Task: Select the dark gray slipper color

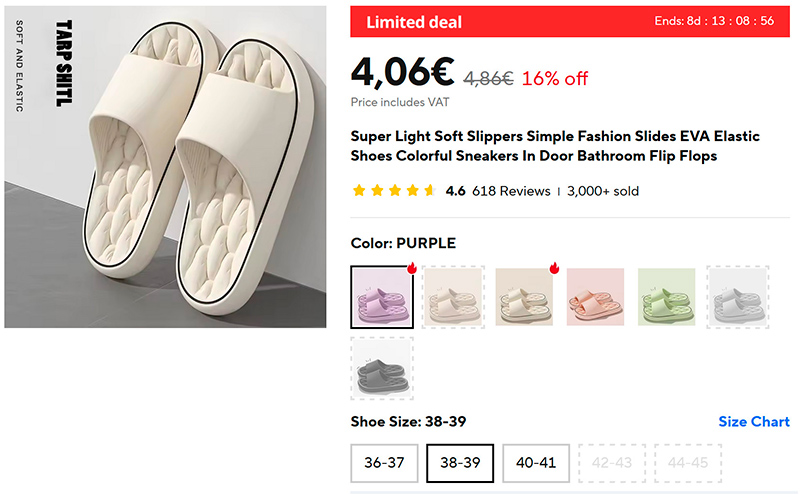Action: [381, 367]
